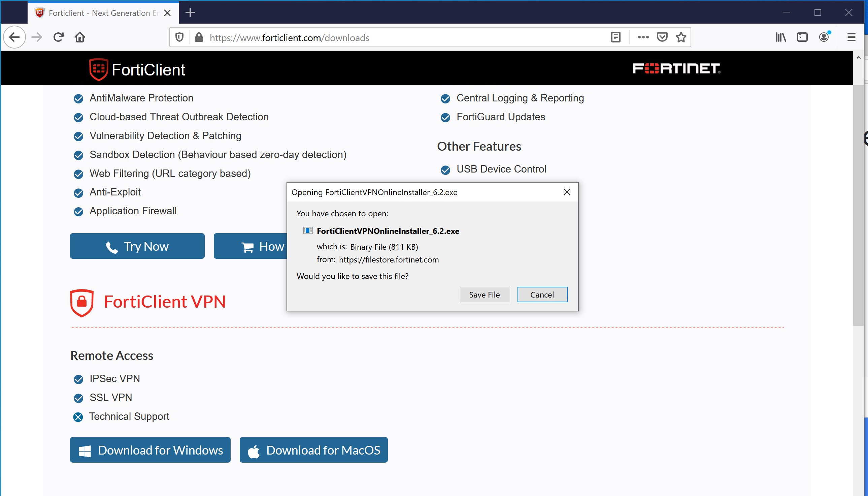Viewport: 868px width, 496px height.
Task: Click Download for MacOS button
Action: [x=313, y=450]
